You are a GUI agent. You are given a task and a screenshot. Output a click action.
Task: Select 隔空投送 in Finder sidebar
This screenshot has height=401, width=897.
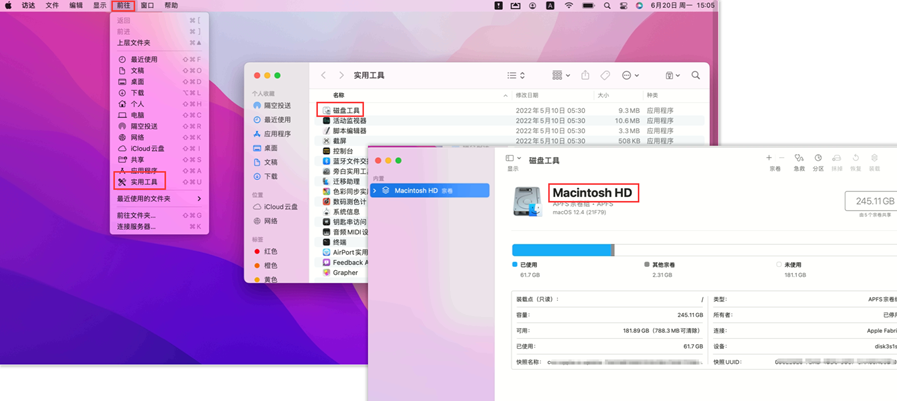point(277,105)
